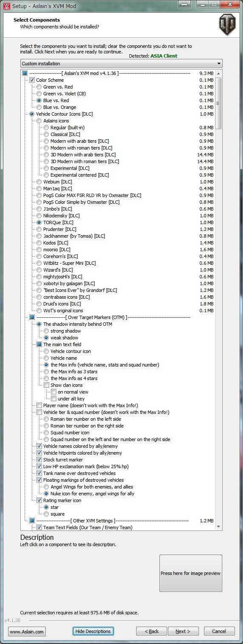Choose 3D Modern with arab tiers [DLC]
The width and height of the screenshot is (243, 644).
pos(46,155)
